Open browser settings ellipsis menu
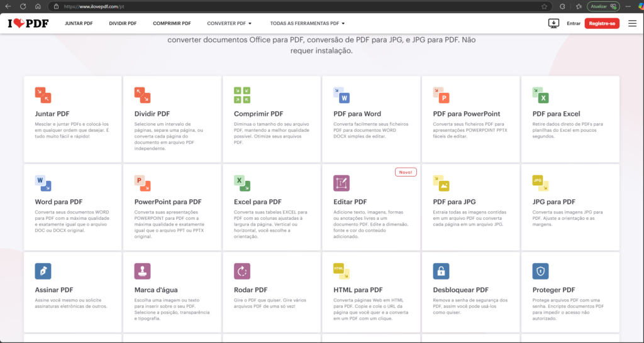This screenshot has width=644, height=343. [628, 6]
